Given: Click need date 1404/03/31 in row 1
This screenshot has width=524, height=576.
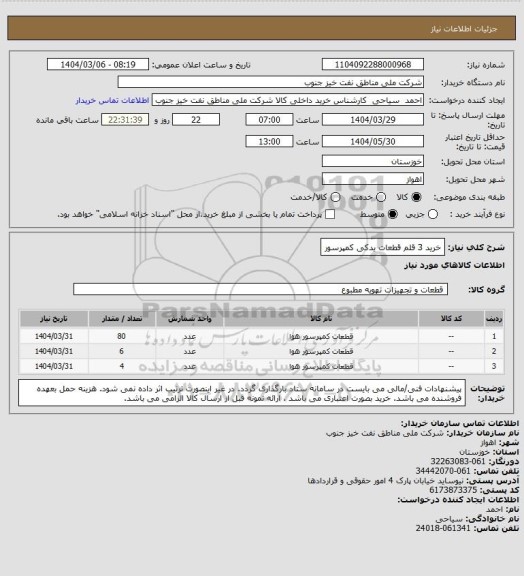Looking at the screenshot, I should tap(54, 336).
